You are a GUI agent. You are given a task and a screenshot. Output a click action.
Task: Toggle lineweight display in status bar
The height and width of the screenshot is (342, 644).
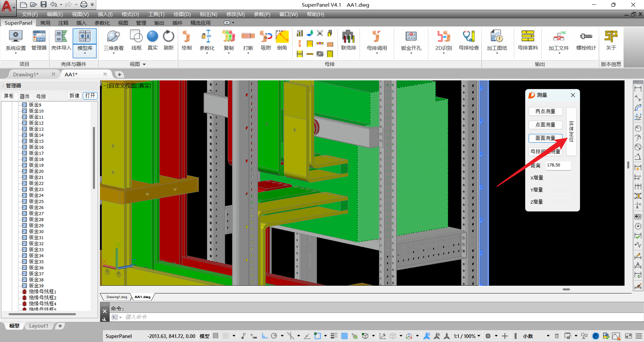[x=334, y=336]
